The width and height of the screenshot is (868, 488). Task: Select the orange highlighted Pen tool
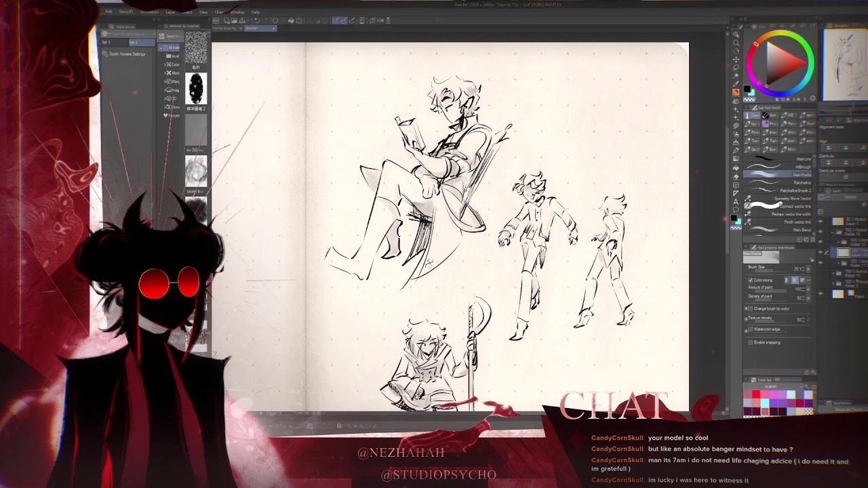(x=736, y=91)
